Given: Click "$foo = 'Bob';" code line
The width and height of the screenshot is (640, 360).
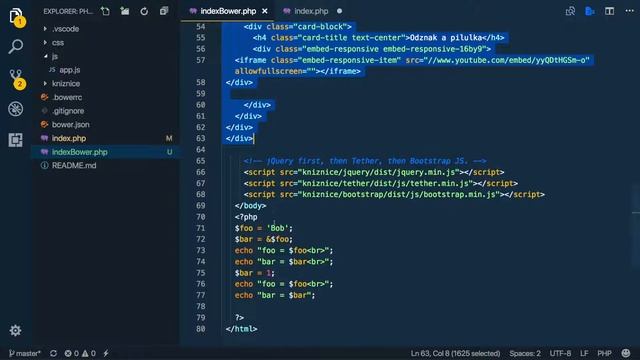Looking at the screenshot, I should tap(264, 228).
